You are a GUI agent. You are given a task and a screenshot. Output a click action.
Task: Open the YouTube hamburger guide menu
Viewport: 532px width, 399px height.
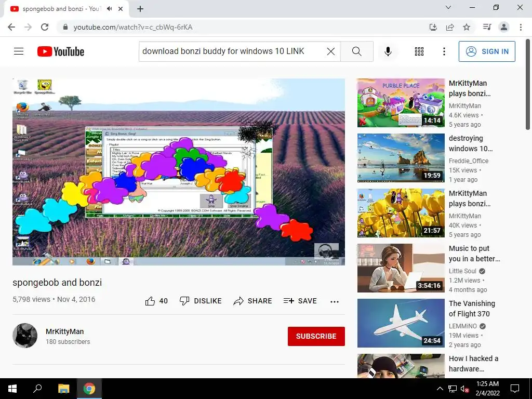[x=19, y=51]
